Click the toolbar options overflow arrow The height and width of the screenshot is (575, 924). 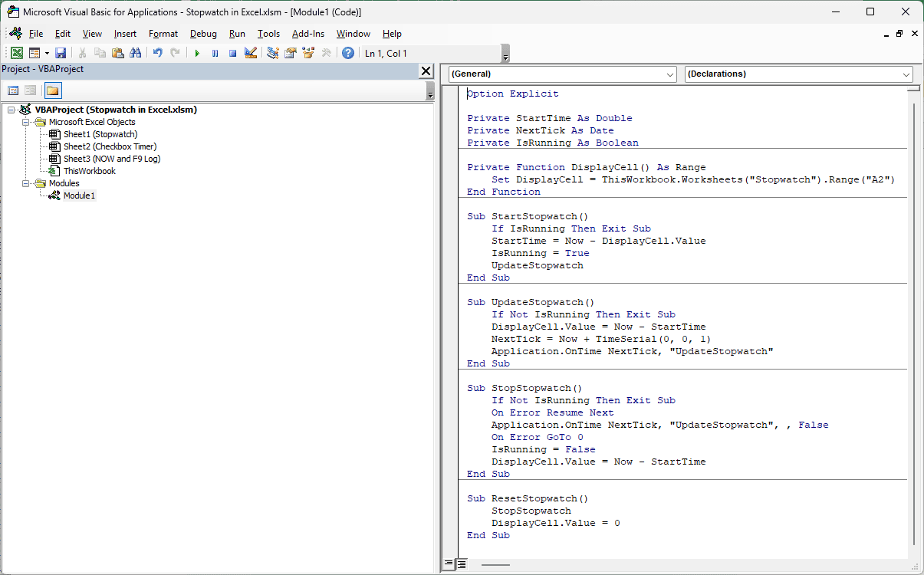[505, 55]
